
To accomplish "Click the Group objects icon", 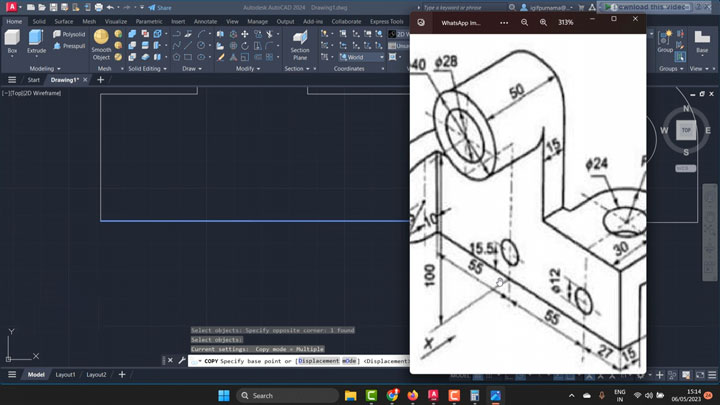I will coord(665,39).
